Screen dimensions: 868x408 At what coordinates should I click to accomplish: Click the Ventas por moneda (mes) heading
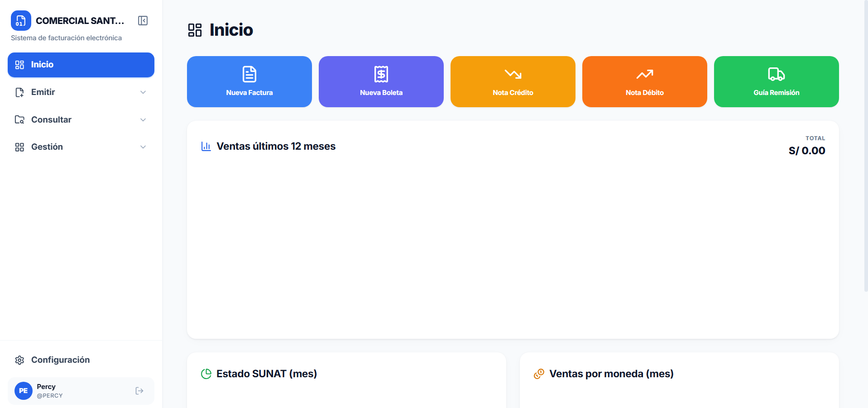click(x=611, y=374)
